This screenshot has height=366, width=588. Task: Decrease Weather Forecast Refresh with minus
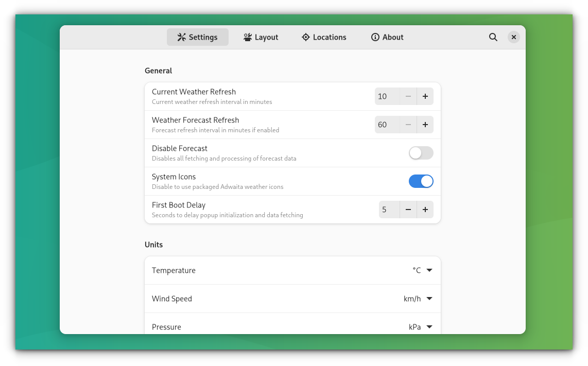408,125
